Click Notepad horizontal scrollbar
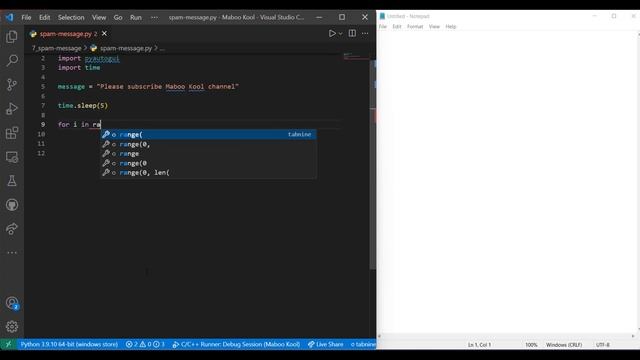 click(x=506, y=336)
